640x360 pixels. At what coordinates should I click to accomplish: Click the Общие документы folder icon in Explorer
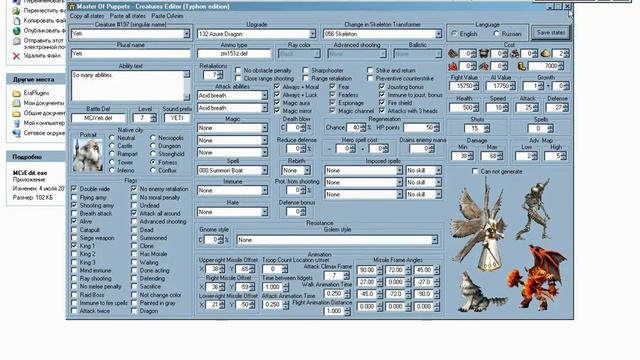point(16,113)
